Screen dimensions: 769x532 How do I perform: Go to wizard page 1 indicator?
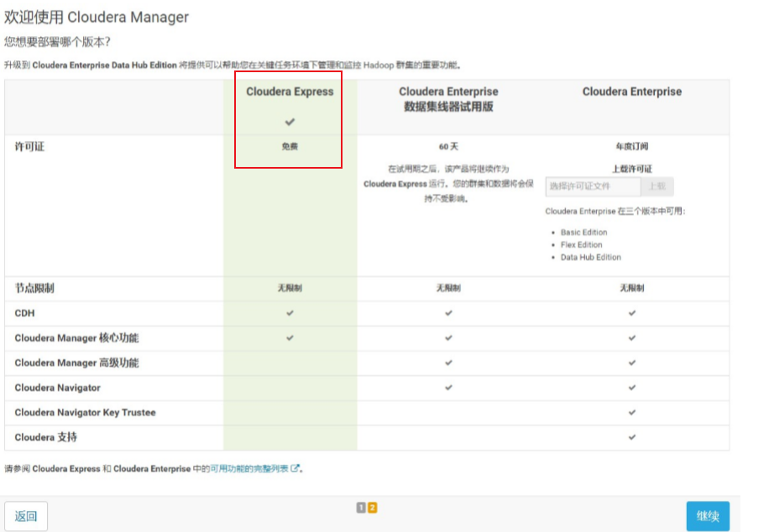tap(361, 508)
